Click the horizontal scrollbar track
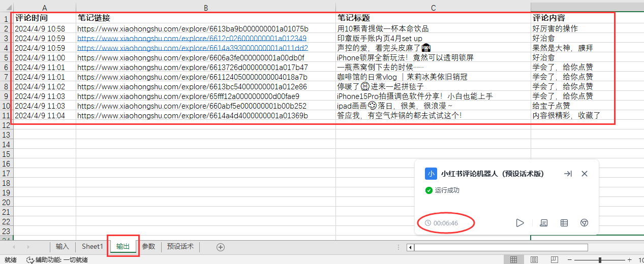644x264 pixels. click(x=501, y=248)
